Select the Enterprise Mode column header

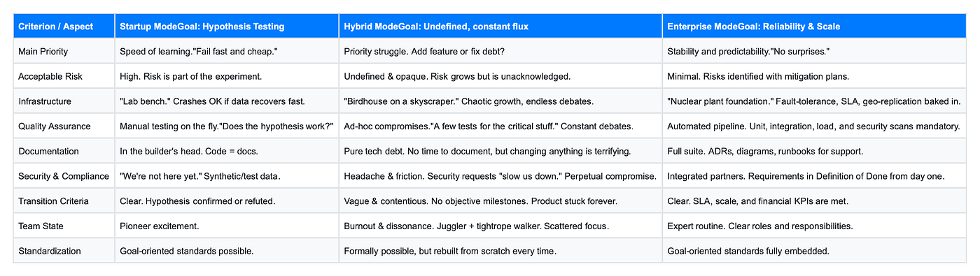tap(814, 26)
